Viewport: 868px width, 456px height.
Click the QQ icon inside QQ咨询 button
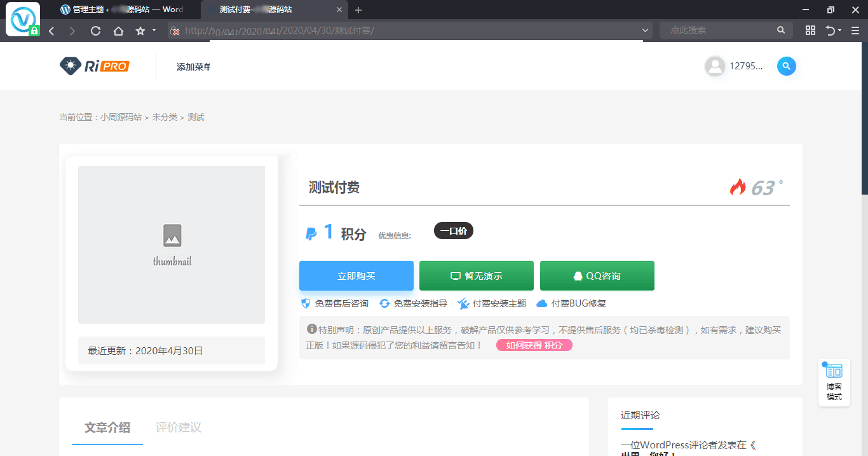[577, 275]
